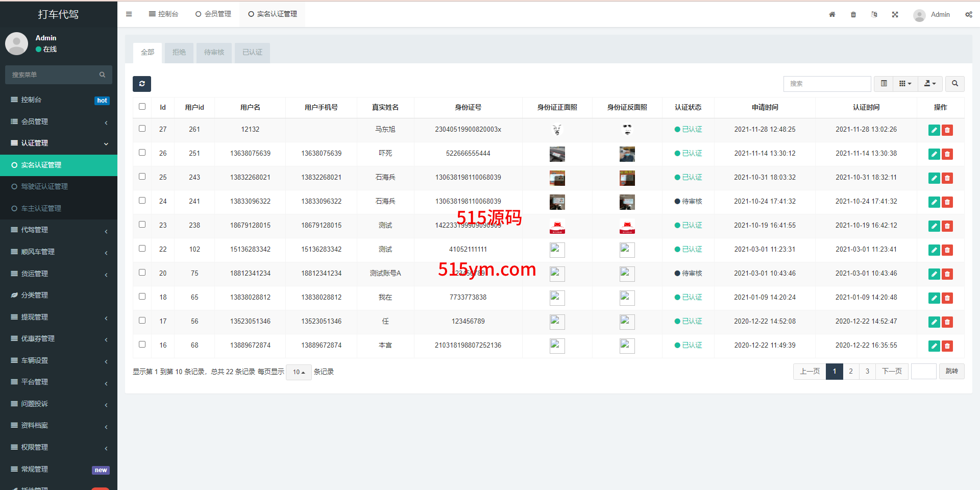Click the 下一页 next page button
980x490 pixels.
pos(891,371)
